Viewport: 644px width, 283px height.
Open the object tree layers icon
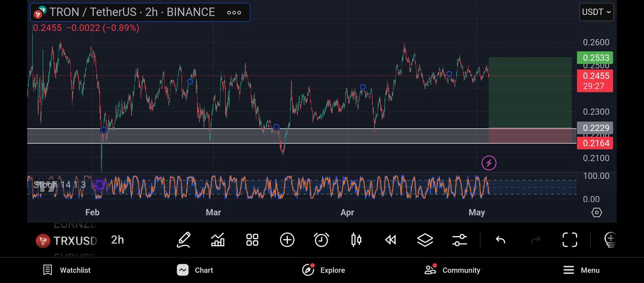click(425, 240)
